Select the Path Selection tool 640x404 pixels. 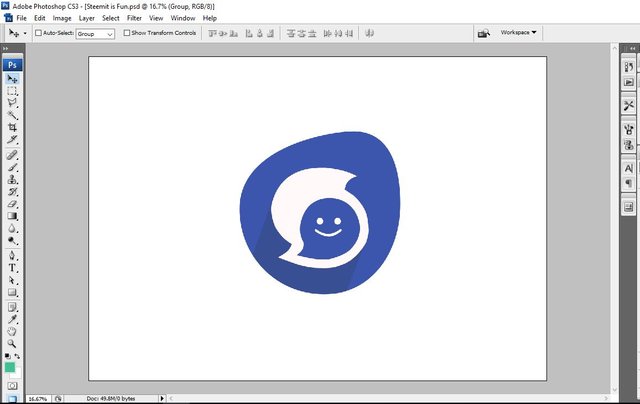point(12,280)
